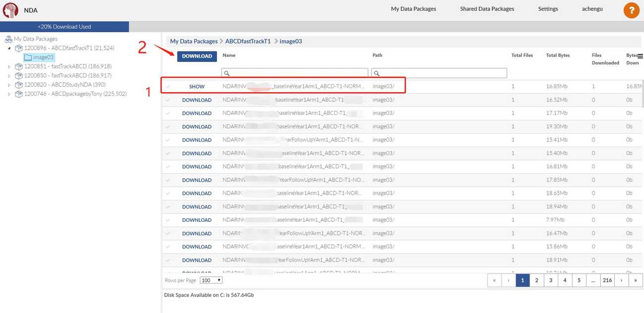Click the NDA brain logo icon
Viewport: 644px width, 313px height.
10,10
